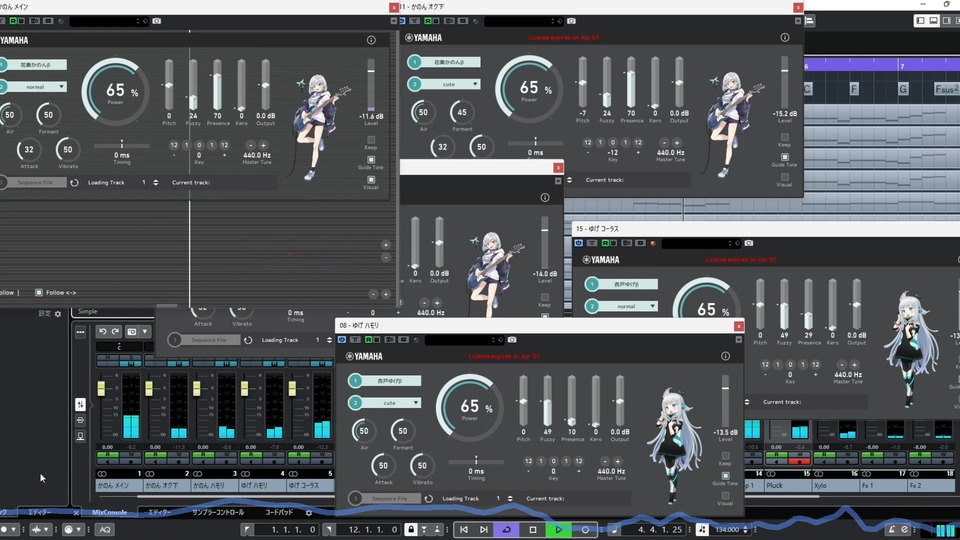Open the コードパッド tab
This screenshot has width=960, height=540.
[x=279, y=512]
